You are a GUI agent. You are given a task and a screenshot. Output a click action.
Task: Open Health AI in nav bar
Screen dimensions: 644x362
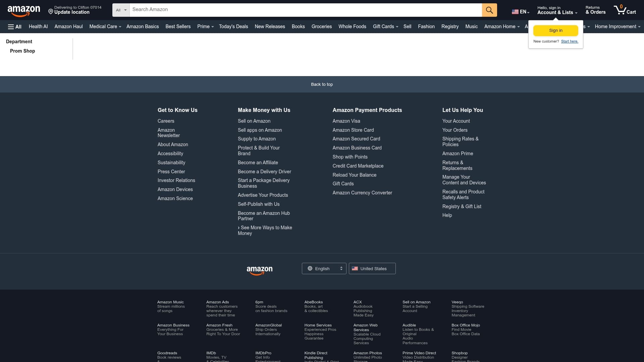coord(38,26)
